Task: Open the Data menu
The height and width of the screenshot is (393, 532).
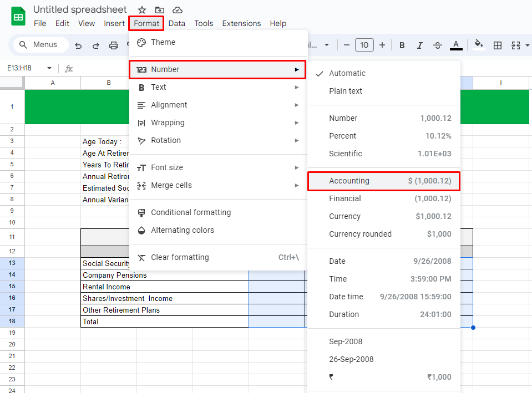Action: 177,23
